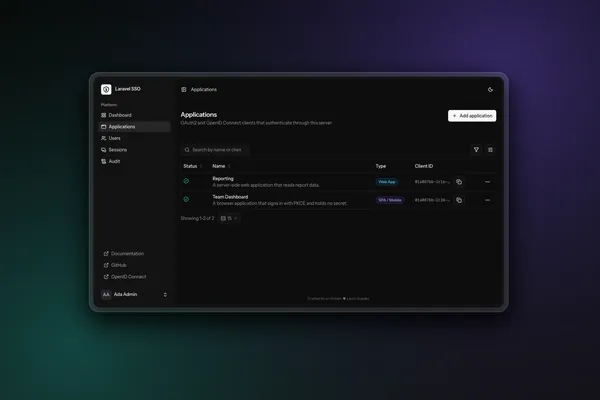Select Applications in the sidebar
Image resolution: width=600 pixels, height=400 pixels.
click(x=134, y=127)
